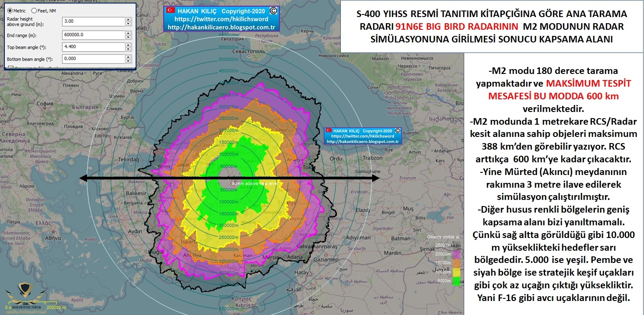644x315 pixels.
Task: Click the Turkish flag in the mid-map banner
Action: [328, 130]
